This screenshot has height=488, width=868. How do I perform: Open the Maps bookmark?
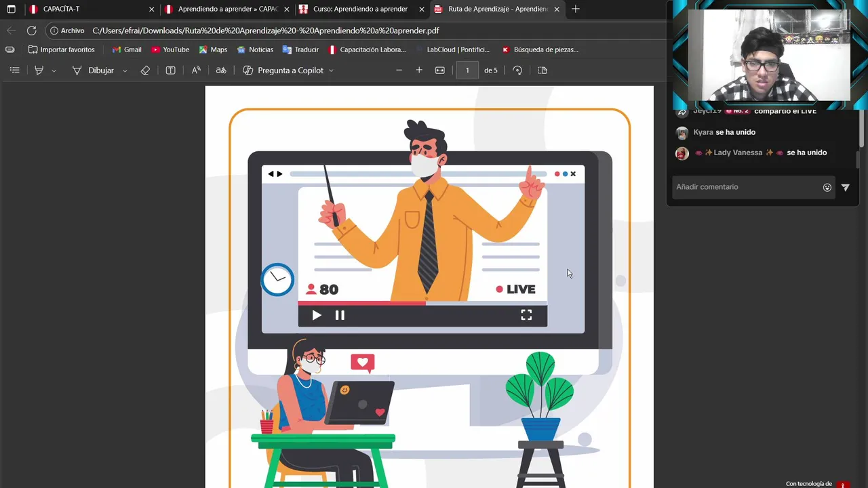point(213,49)
